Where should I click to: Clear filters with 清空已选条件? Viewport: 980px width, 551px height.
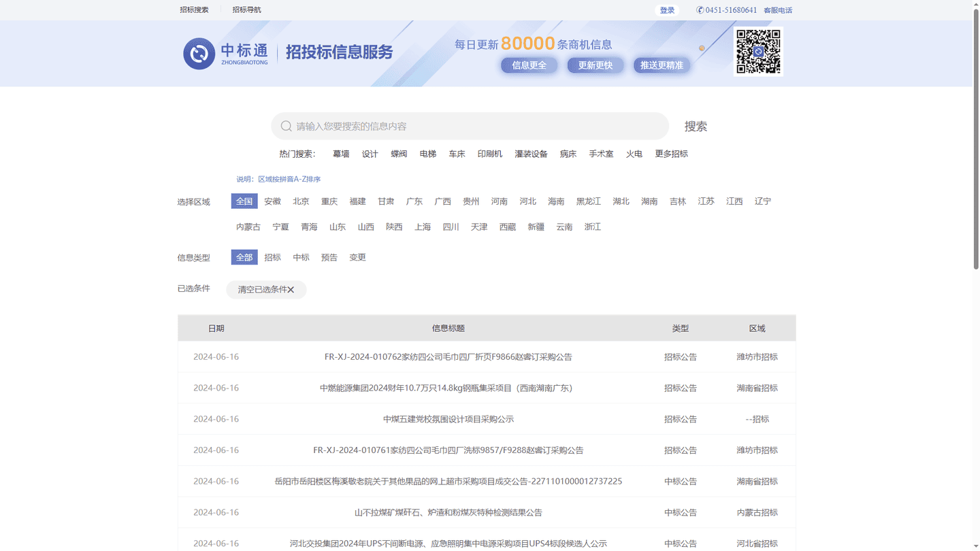coord(266,290)
